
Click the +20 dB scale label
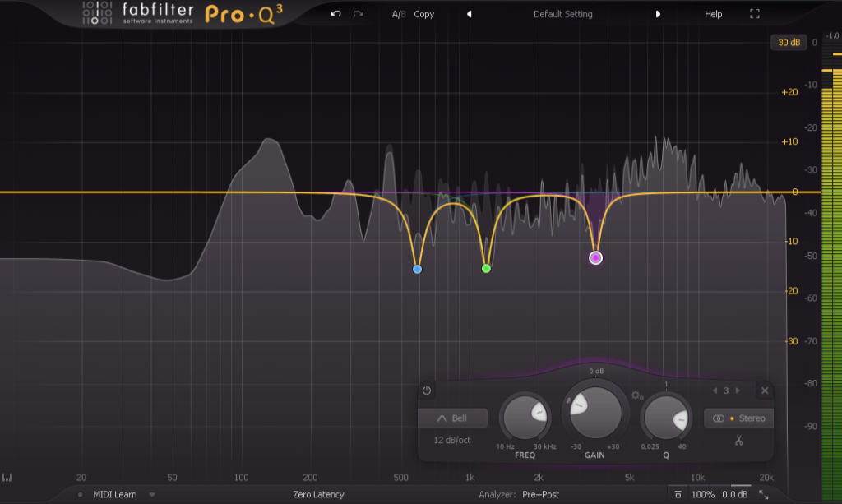click(x=789, y=92)
